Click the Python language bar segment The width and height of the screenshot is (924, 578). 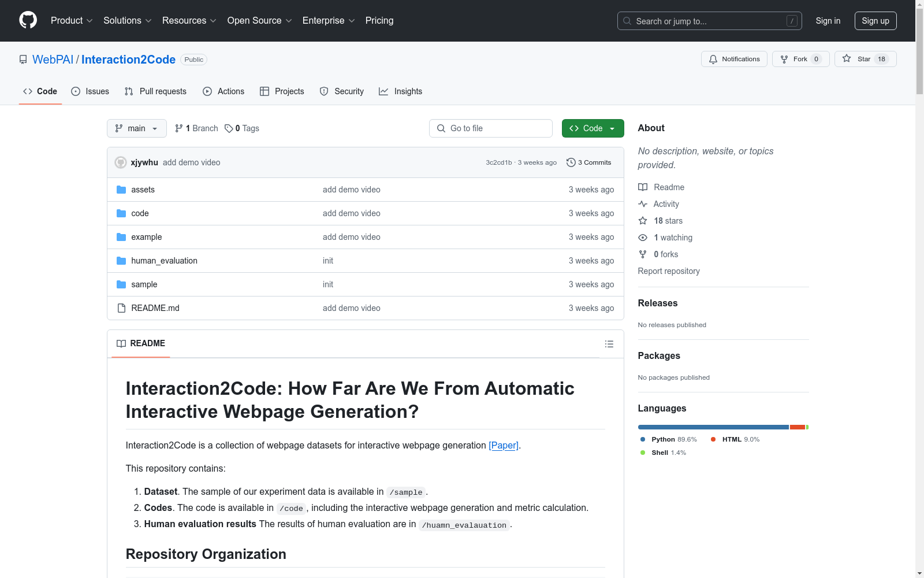[x=713, y=427]
